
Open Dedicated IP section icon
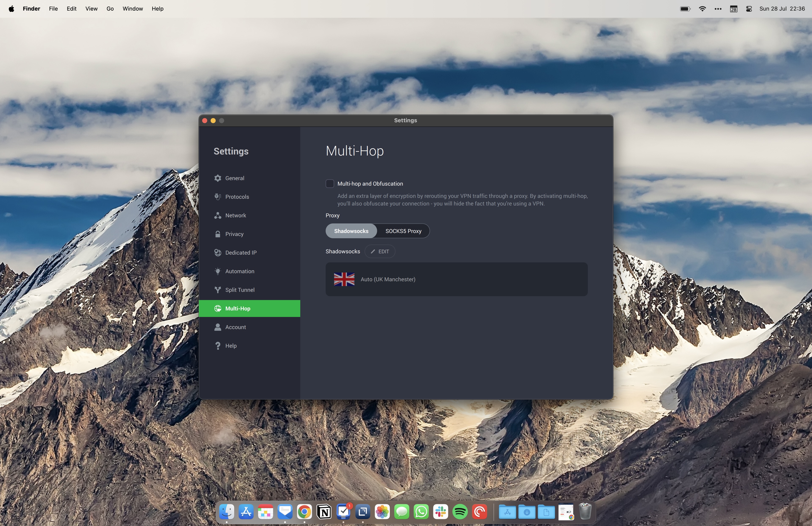218,253
